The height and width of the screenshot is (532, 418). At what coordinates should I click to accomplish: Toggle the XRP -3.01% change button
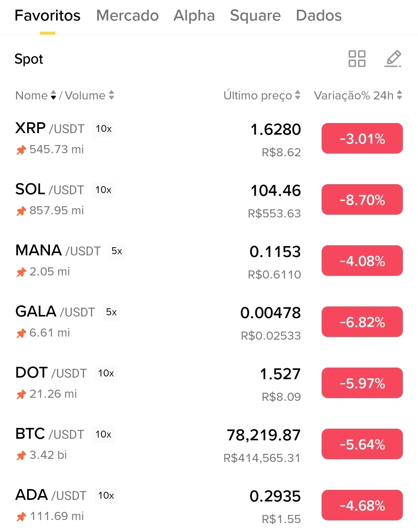(x=362, y=139)
